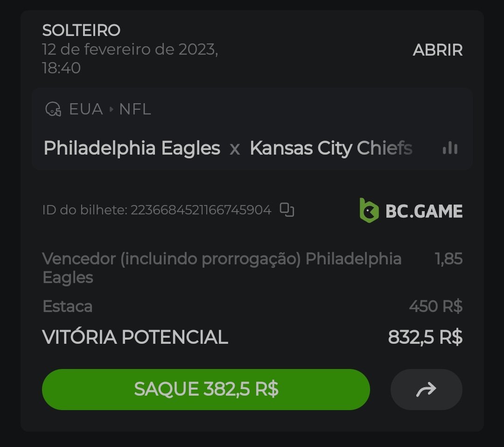Click the SOLTEIRO bet type label
The height and width of the screenshot is (447, 504).
[81, 31]
